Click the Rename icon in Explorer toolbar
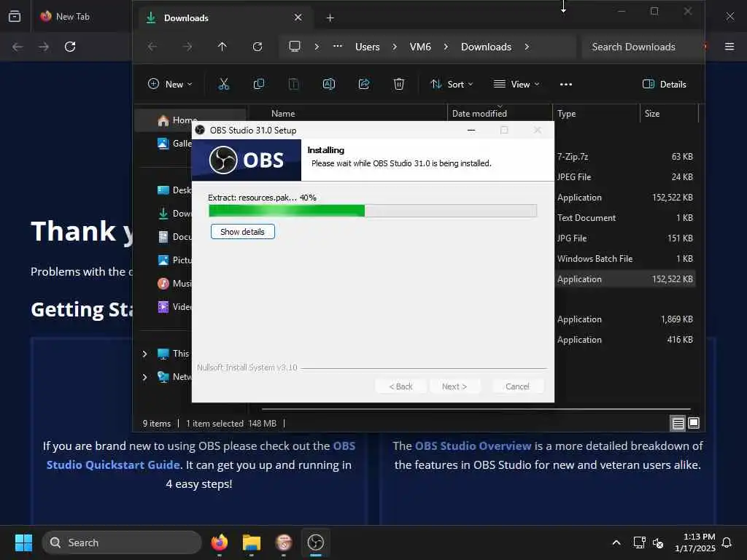 (329, 85)
